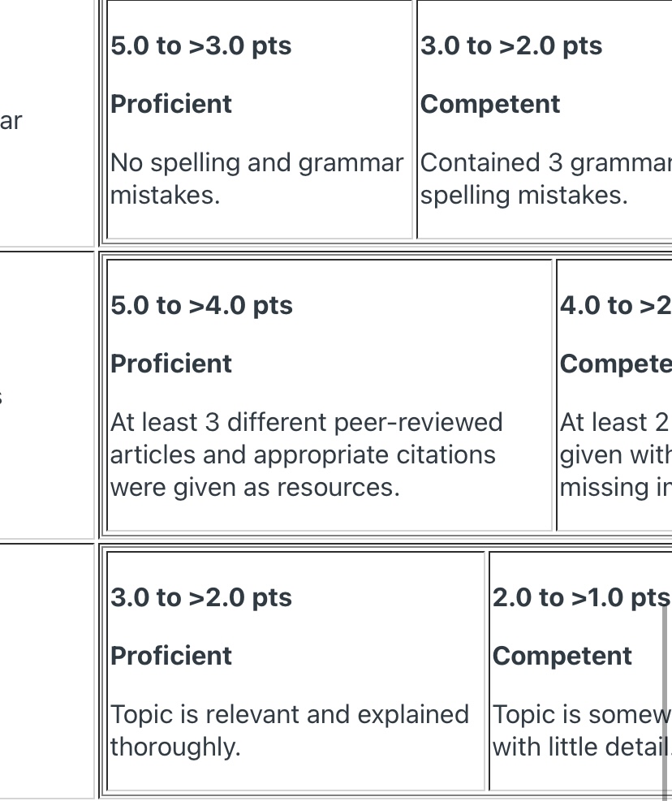
Task: Select Competent rating in spelling and grammar row
Action: click(490, 104)
